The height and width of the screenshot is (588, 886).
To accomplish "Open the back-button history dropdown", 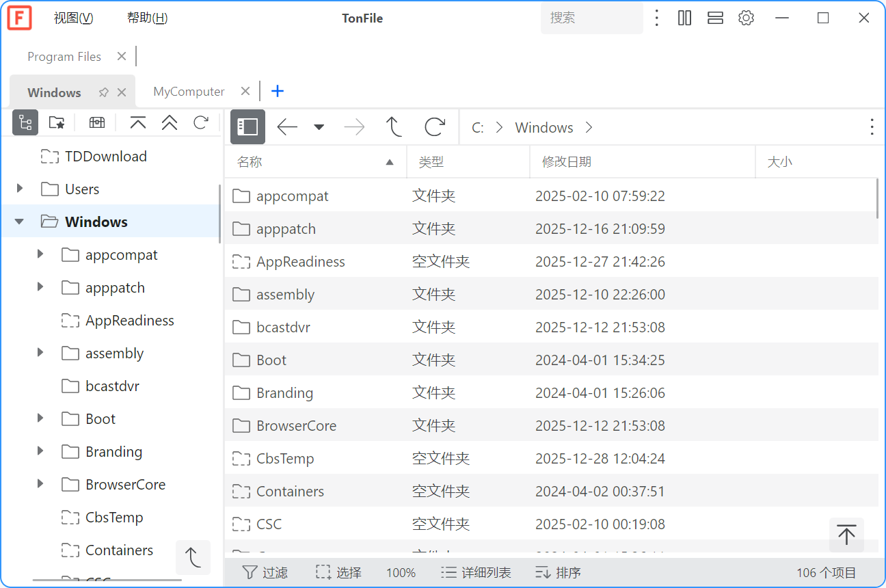I will click(319, 127).
